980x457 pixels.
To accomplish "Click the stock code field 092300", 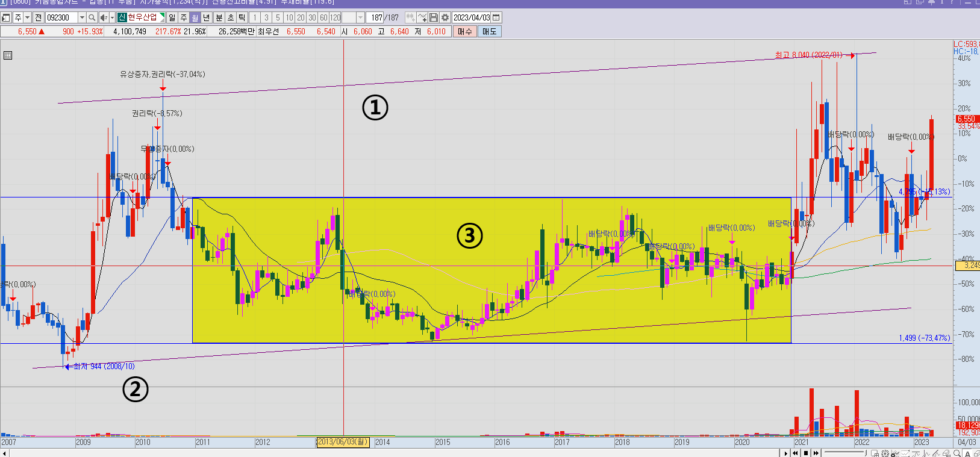I will (62, 17).
